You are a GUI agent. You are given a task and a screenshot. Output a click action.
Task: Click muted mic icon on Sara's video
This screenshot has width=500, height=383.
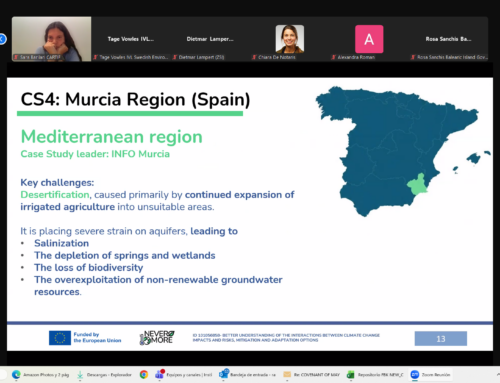pyautogui.click(x=16, y=57)
